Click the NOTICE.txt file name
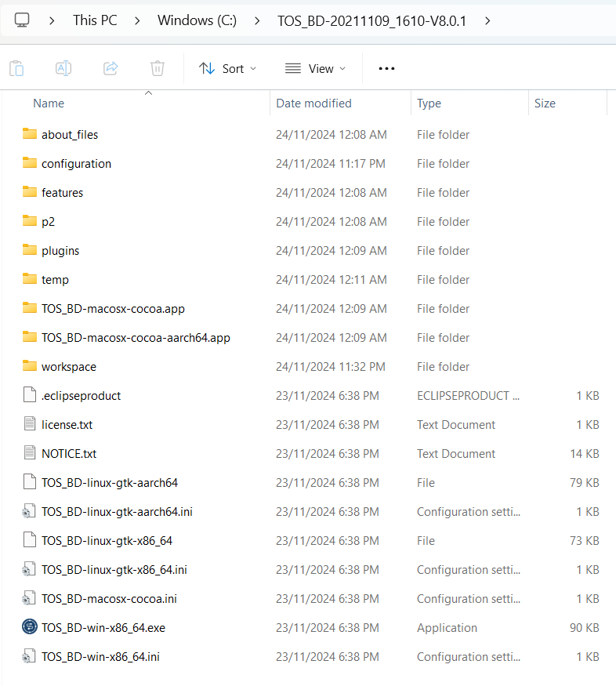Screen dimensions: 616x686 [x=69, y=454]
